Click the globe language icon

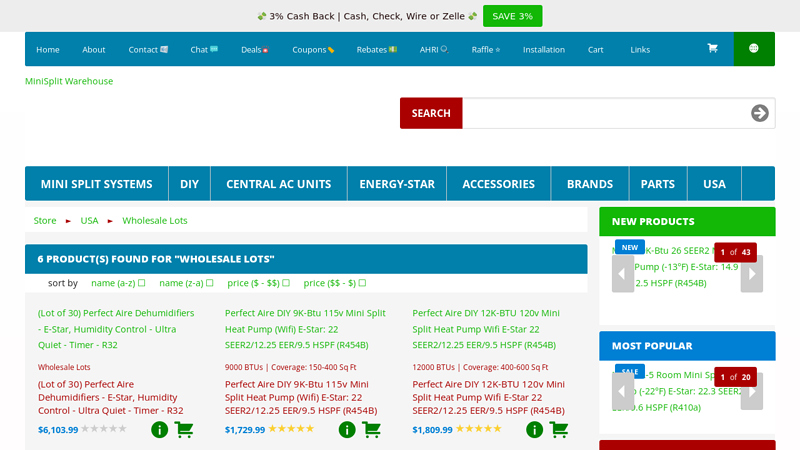pos(753,49)
